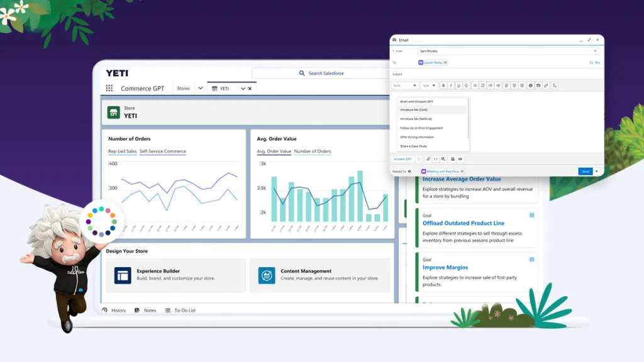Select the Experience Builder icon

pyautogui.click(x=122, y=275)
